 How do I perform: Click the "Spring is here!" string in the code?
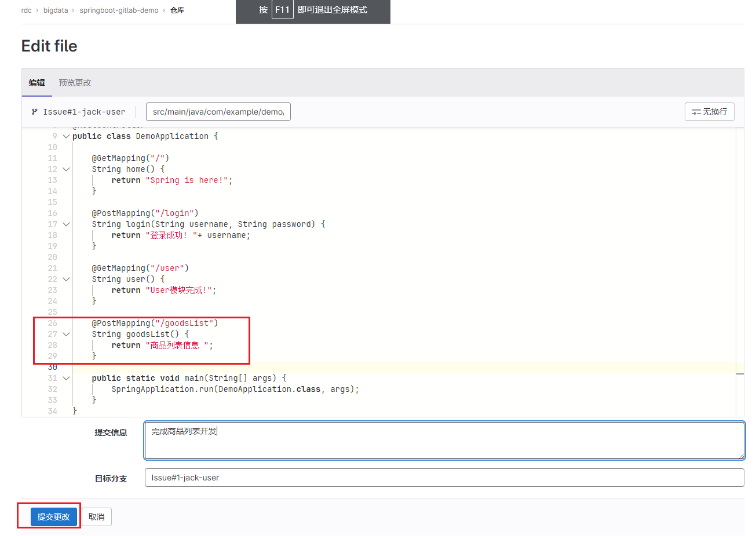[187, 181]
